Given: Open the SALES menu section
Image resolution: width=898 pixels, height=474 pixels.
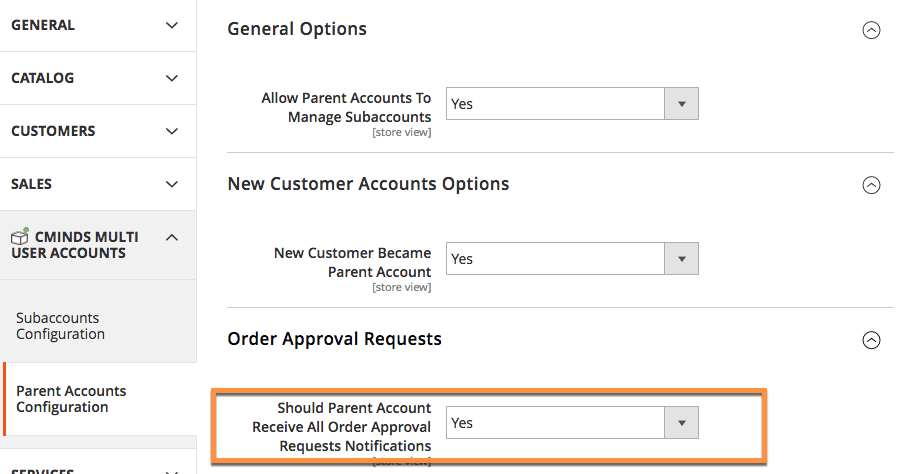Looking at the screenshot, I should 32,184.
